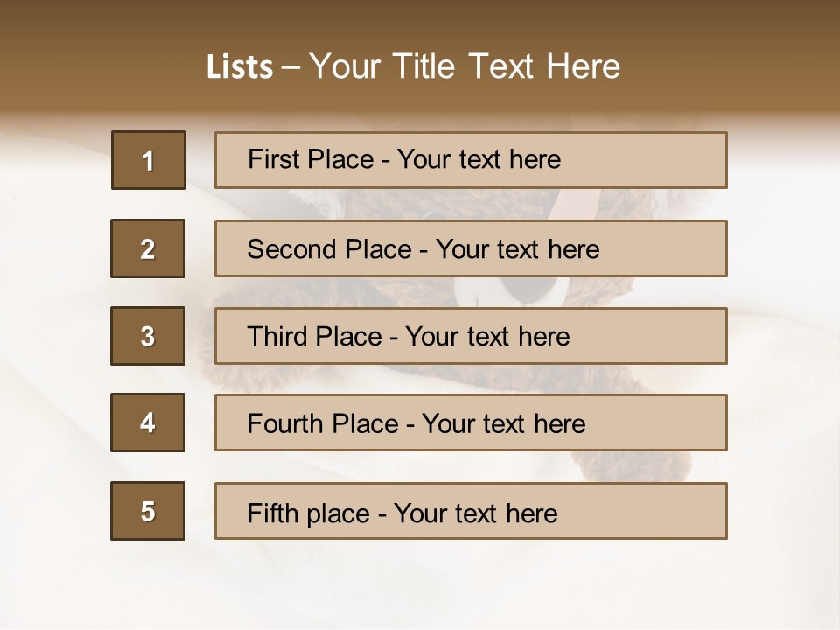Click the "Second Place - Your text here" bar
The height and width of the screenshot is (630, 840).
click(x=471, y=248)
